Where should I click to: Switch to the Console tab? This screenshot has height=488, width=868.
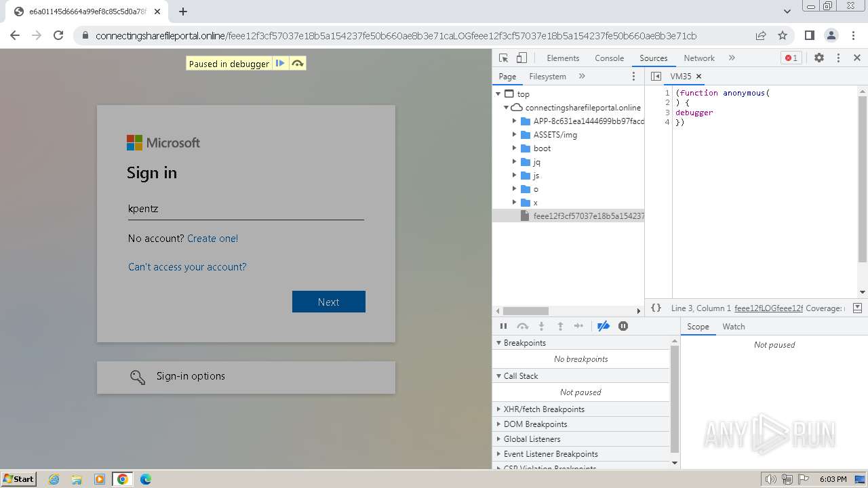(609, 58)
